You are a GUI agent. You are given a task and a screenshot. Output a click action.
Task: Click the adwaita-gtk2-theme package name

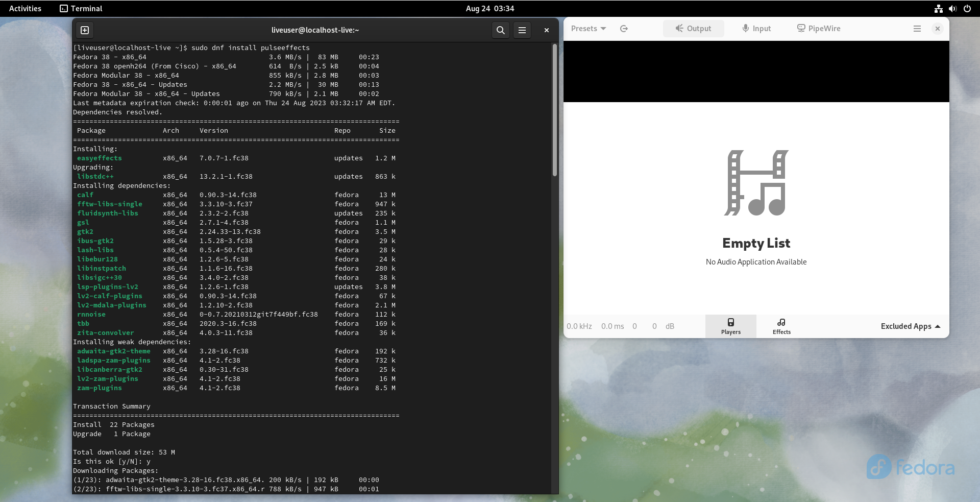coord(114,351)
